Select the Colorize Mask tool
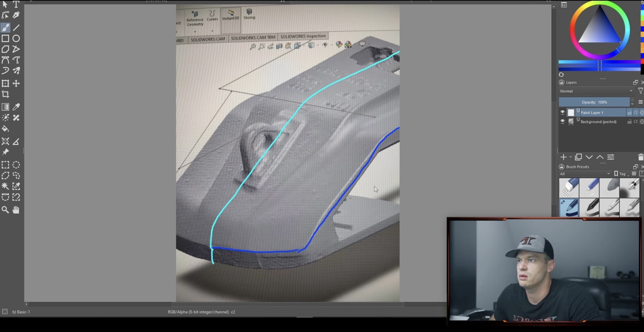The width and height of the screenshot is (644, 332). pos(5,118)
